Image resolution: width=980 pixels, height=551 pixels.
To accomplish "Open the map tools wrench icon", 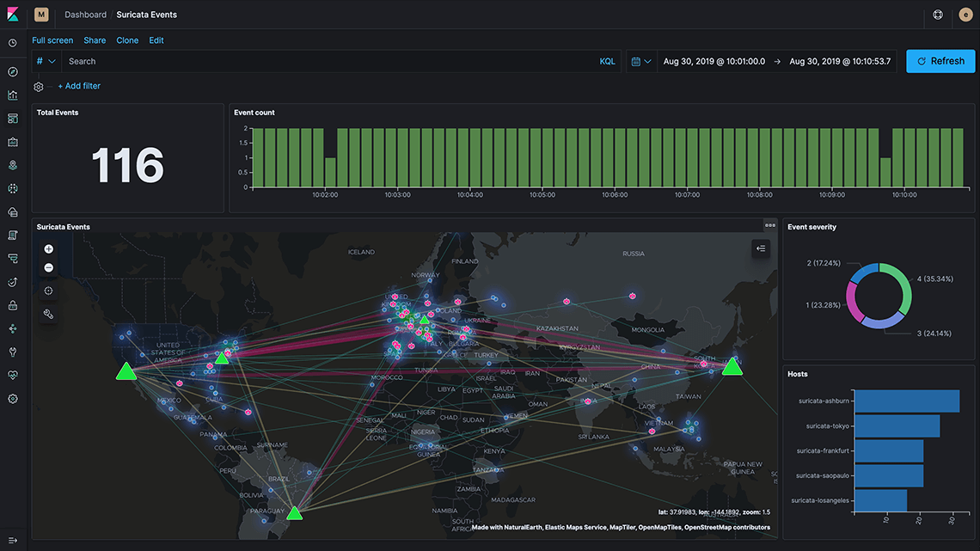I will click(49, 314).
